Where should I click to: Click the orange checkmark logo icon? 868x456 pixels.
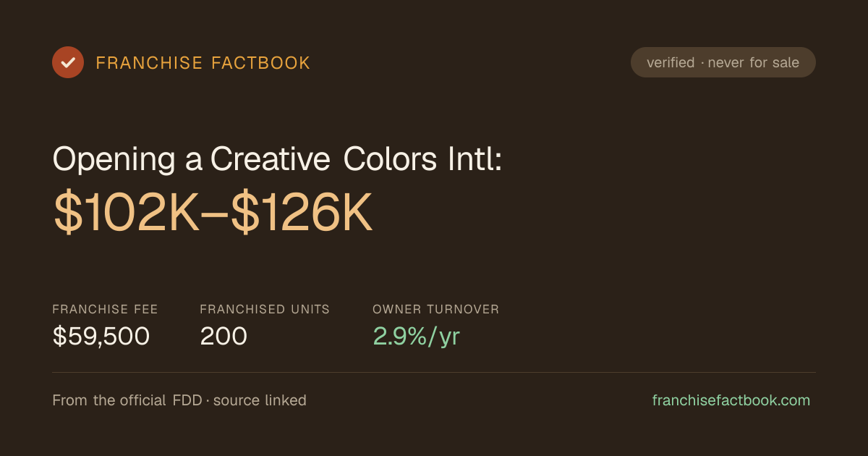click(68, 62)
